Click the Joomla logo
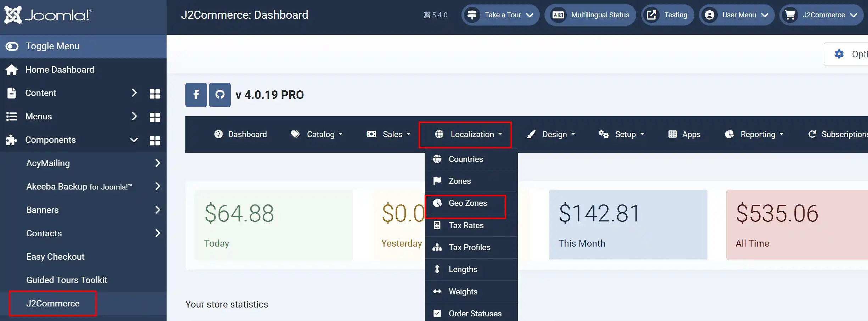The image size is (868, 321). (x=48, y=15)
